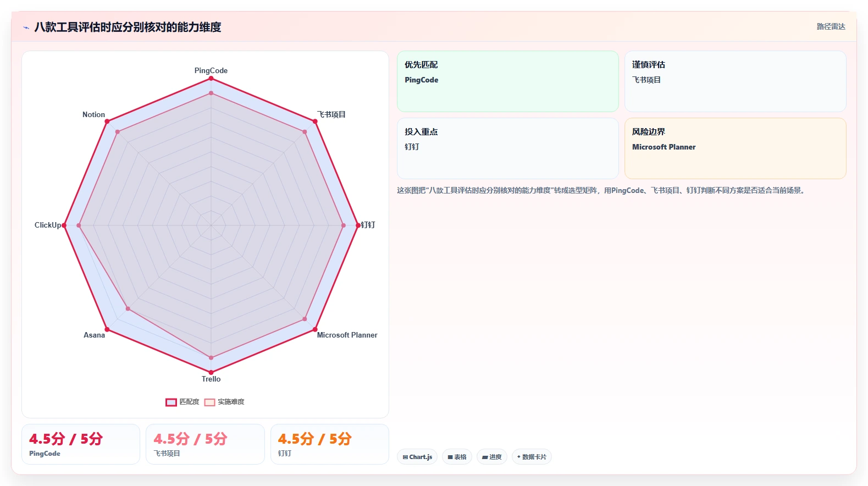Toggle the 匹配度 legend swatch
This screenshot has height=486, width=868.
(x=171, y=402)
